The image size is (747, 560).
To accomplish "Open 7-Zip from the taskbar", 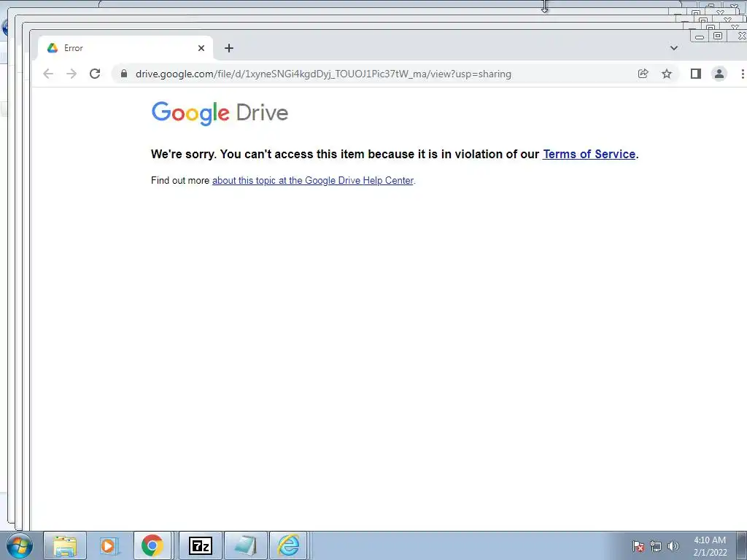I will click(x=201, y=545).
